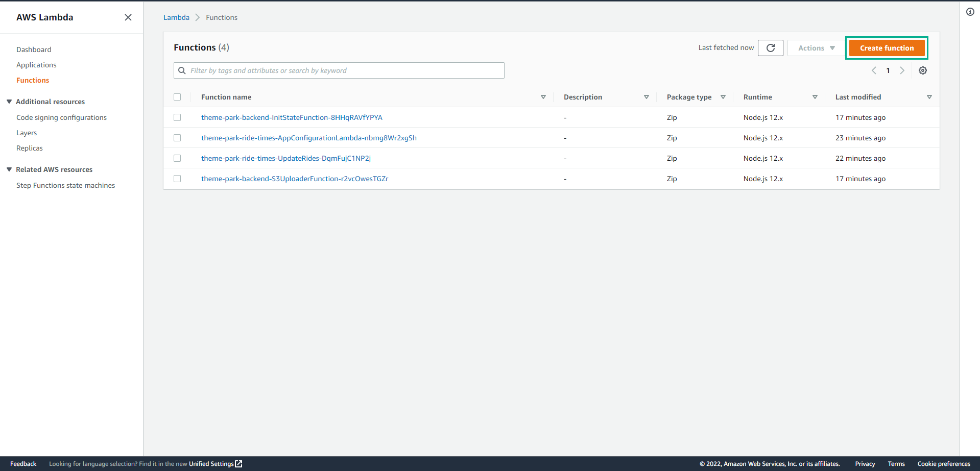Click the Functions breadcrumb text
Screen dimensions: 980x471
pos(222,17)
